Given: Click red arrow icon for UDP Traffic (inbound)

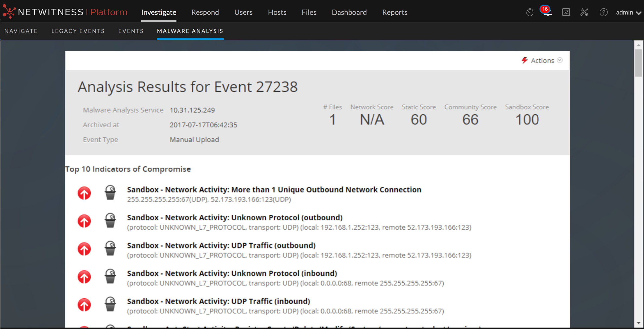Looking at the screenshot, I should (x=84, y=305).
